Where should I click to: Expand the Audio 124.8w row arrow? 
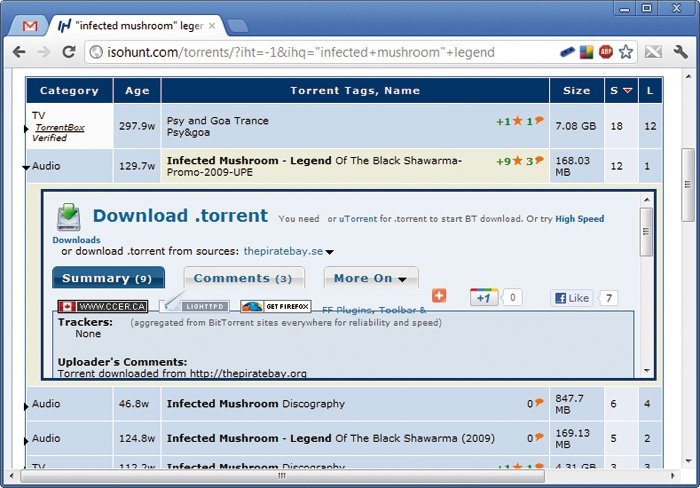click(x=26, y=441)
